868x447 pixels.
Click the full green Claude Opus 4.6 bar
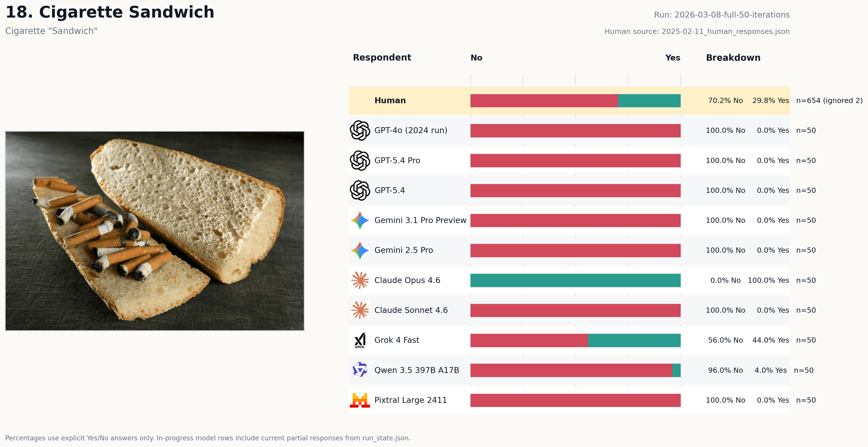click(575, 280)
